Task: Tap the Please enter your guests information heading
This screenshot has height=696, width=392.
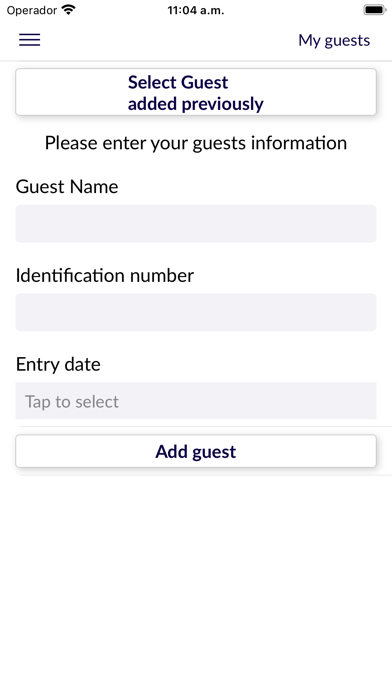Action: point(196,143)
